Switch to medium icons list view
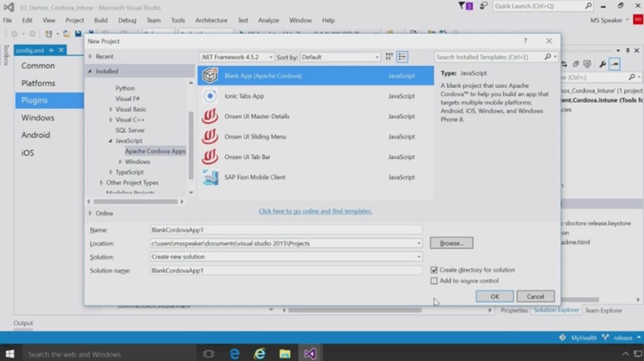Image resolution: width=644 pixels, height=361 pixels. pos(402,57)
